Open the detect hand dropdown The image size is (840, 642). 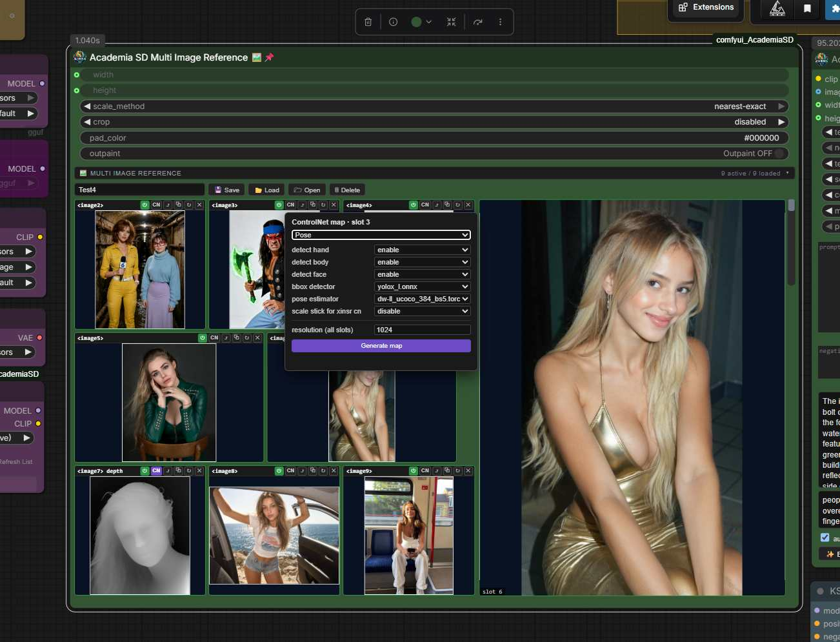coord(422,250)
